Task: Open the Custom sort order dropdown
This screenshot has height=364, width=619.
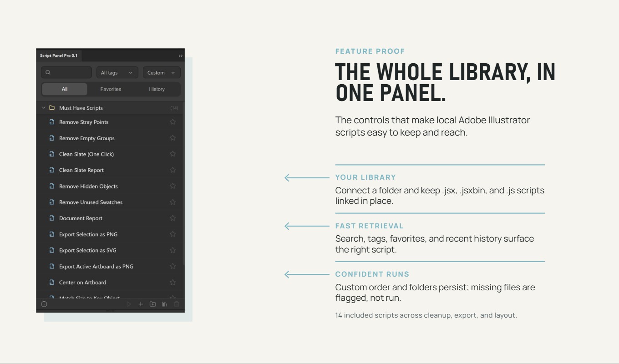Action: [162, 72]
